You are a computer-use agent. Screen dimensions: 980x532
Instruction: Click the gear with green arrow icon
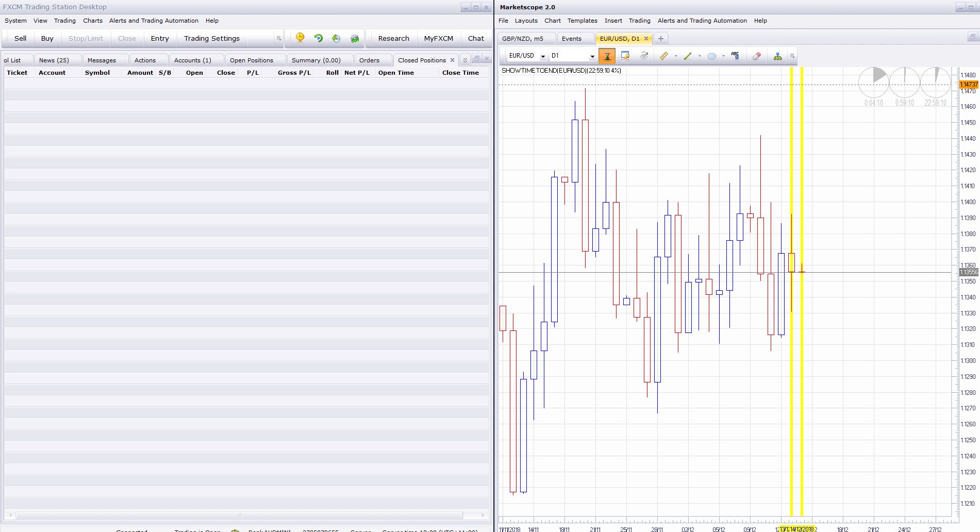355,38
